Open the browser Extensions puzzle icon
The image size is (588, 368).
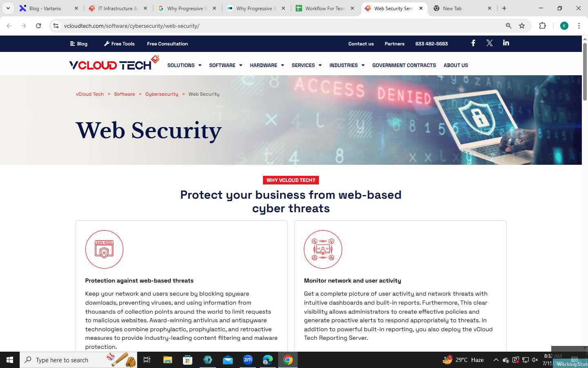coord(542,26)
